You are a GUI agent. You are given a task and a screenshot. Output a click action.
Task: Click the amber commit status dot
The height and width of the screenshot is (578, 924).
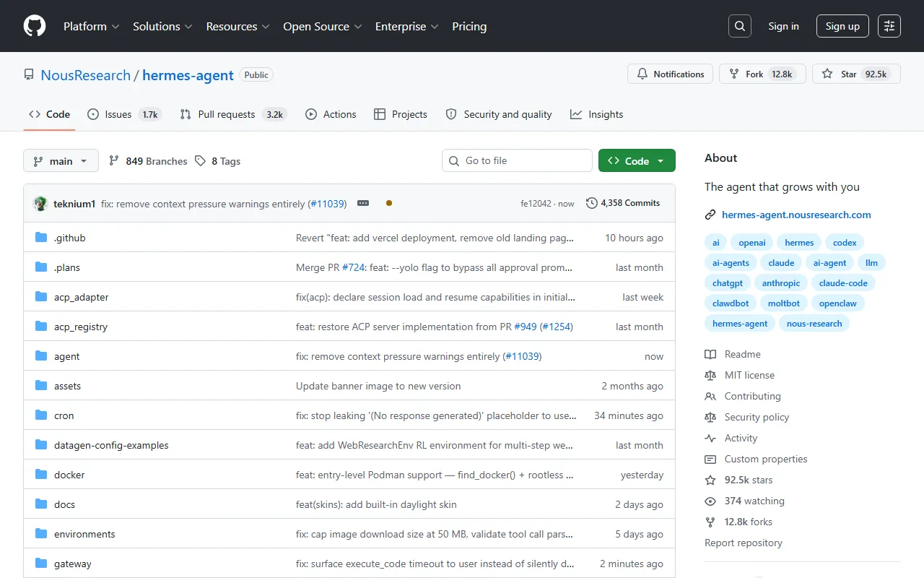click(x=389, y=204)
